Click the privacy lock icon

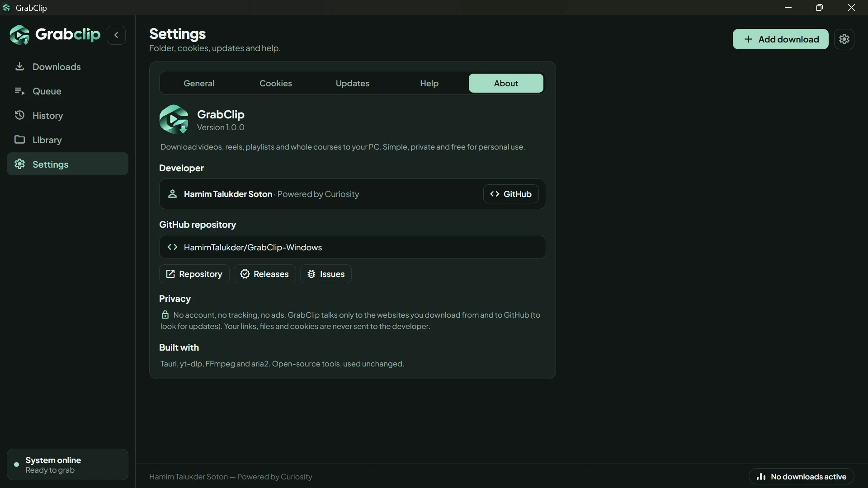tap(165, 314)
